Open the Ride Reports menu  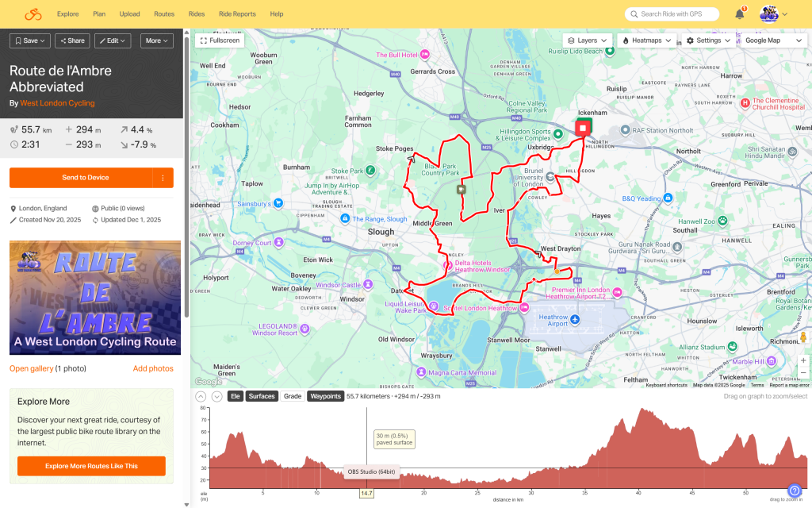coord(237,14)
